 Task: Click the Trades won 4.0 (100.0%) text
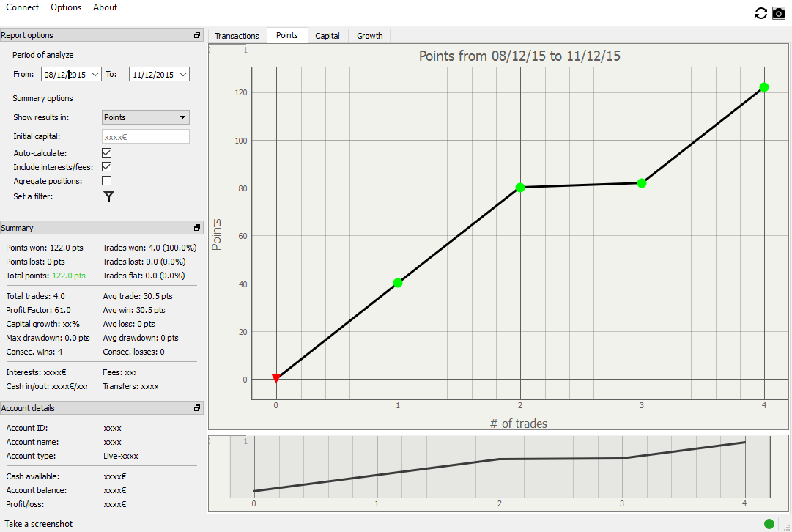149,248
